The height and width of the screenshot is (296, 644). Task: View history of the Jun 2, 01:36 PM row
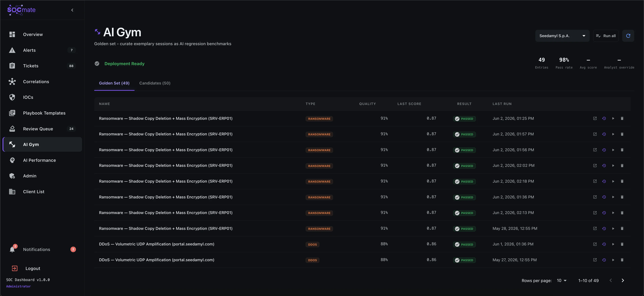604,197
